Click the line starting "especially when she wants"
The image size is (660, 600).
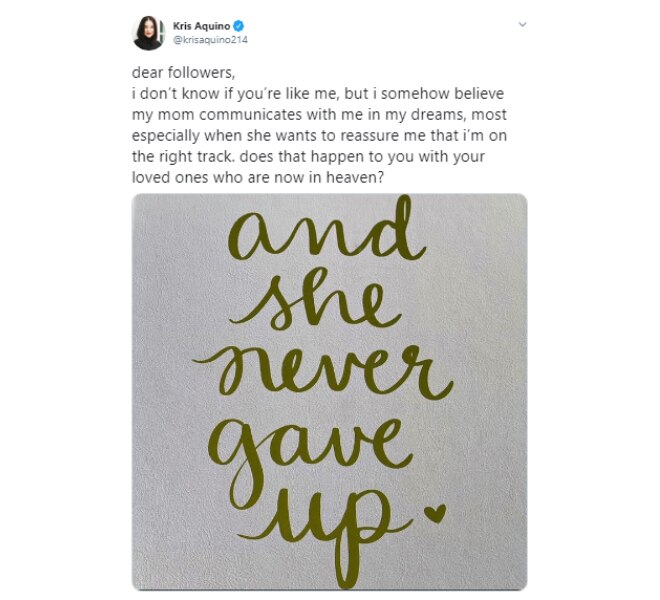tap(319, 136)
